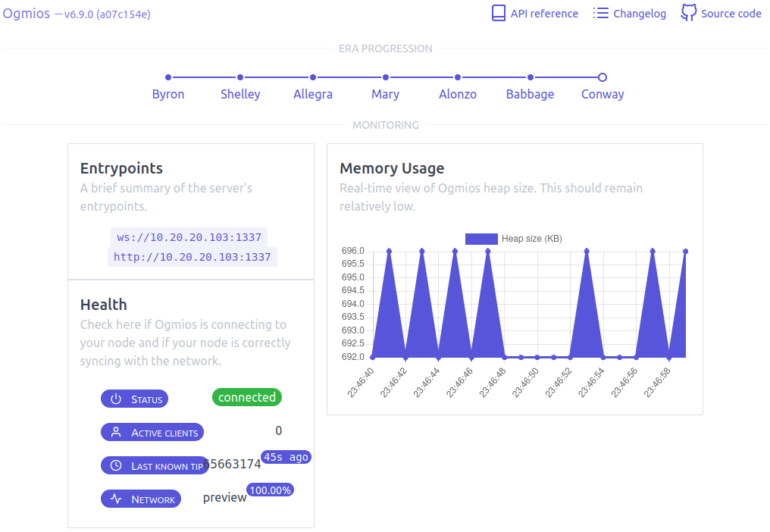Click the green connected status pill

pos(247,397)
